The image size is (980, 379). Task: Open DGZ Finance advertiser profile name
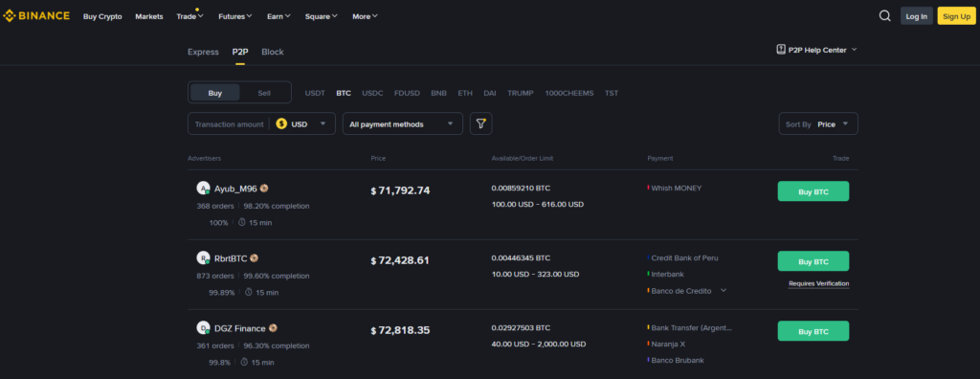pos(240,327)
